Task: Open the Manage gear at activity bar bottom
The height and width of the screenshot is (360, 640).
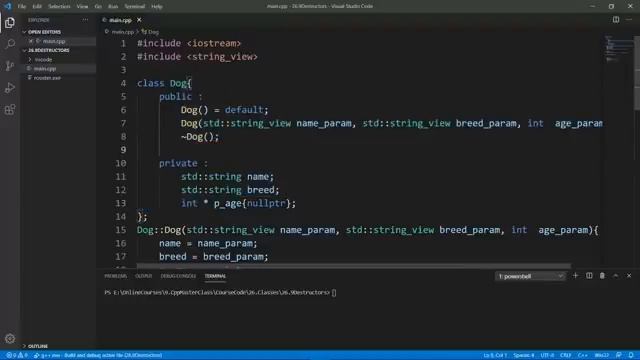Action: click(x=10, y=338)
